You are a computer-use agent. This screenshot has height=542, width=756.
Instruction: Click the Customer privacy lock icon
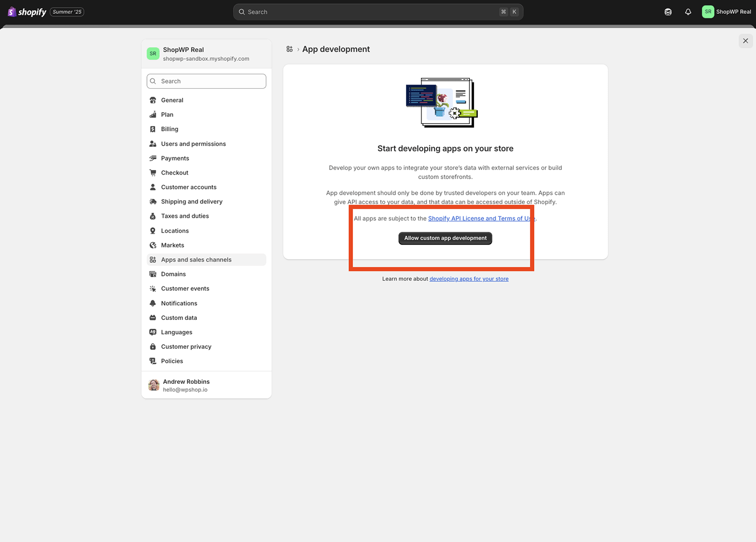153,347
